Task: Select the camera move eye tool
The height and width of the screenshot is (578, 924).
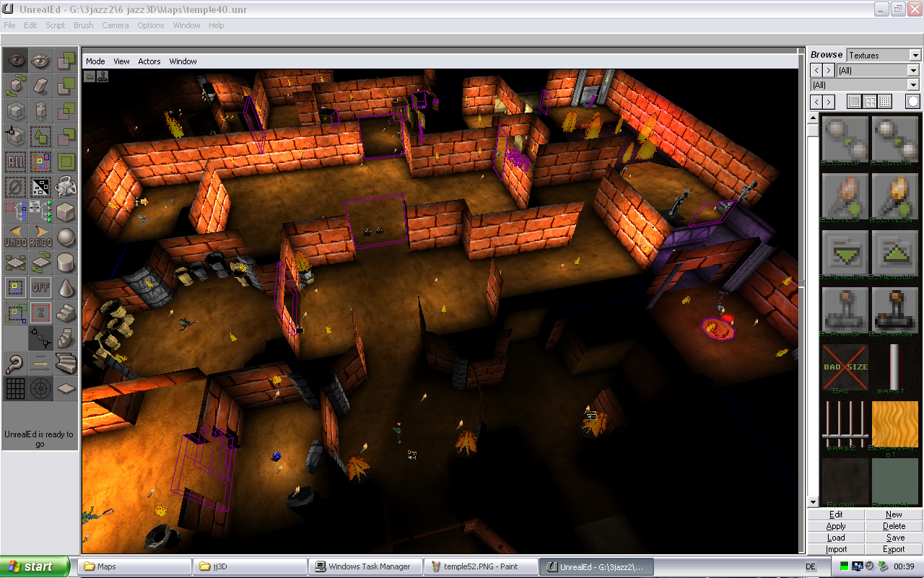Action: [x=16, y=60]
